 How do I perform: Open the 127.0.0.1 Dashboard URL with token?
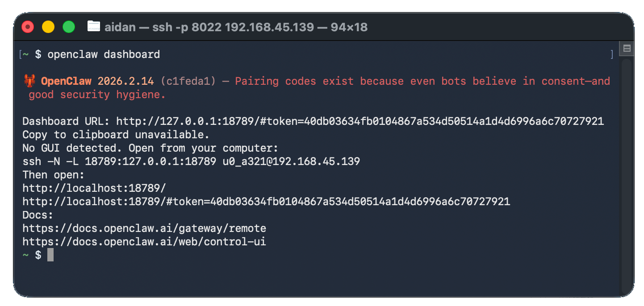tap(360, 121)
